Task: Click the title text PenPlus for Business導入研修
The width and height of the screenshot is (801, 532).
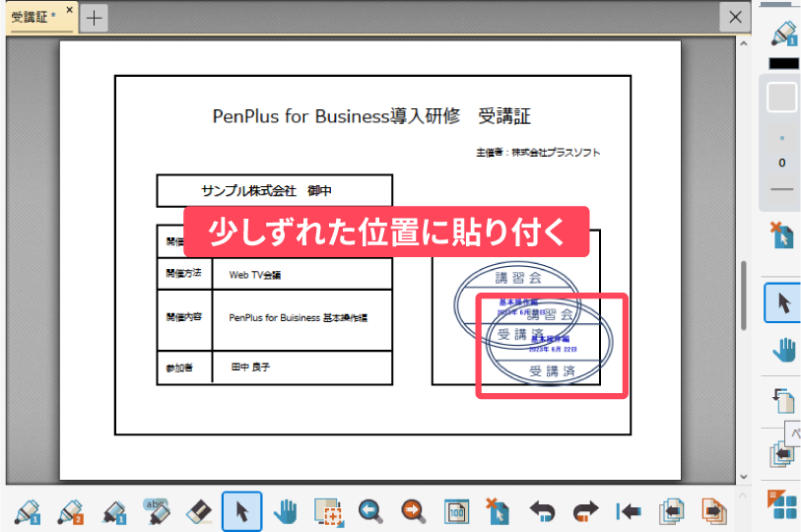Action: 336,116
